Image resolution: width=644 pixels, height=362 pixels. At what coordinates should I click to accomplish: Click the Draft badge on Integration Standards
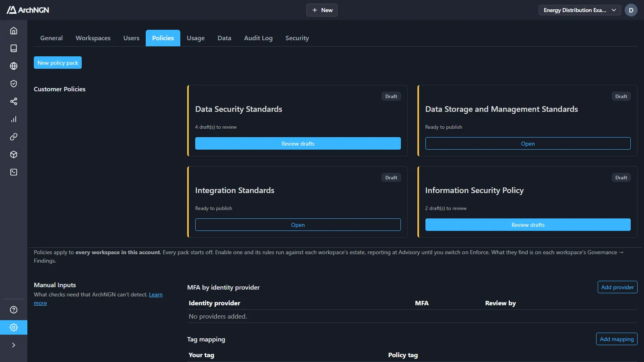391,178
